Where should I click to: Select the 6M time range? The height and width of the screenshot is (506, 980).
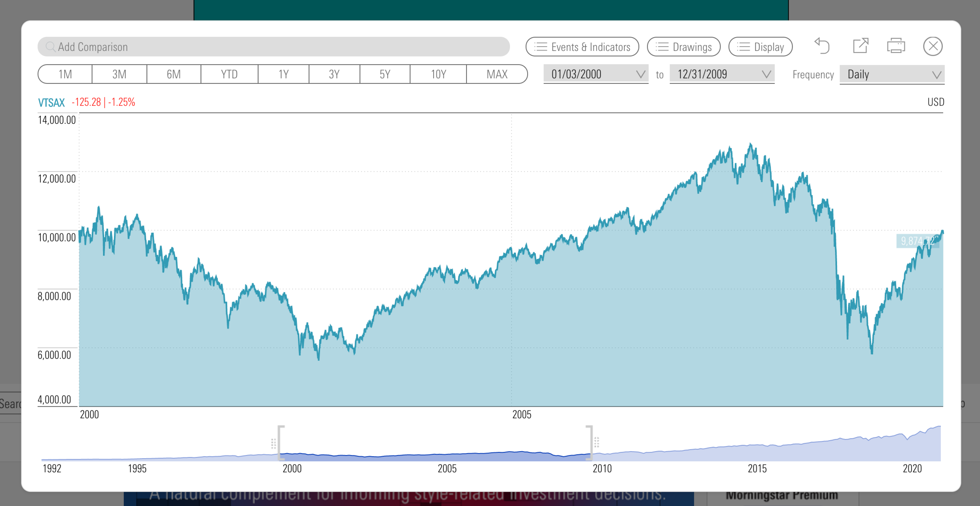tap(174, 74)
